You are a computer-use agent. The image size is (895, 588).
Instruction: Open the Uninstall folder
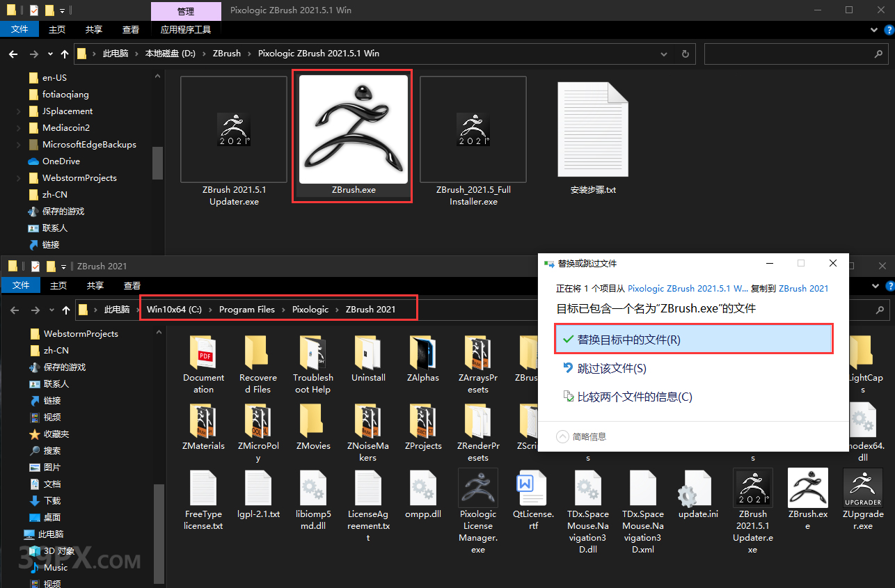click(368, 358)
